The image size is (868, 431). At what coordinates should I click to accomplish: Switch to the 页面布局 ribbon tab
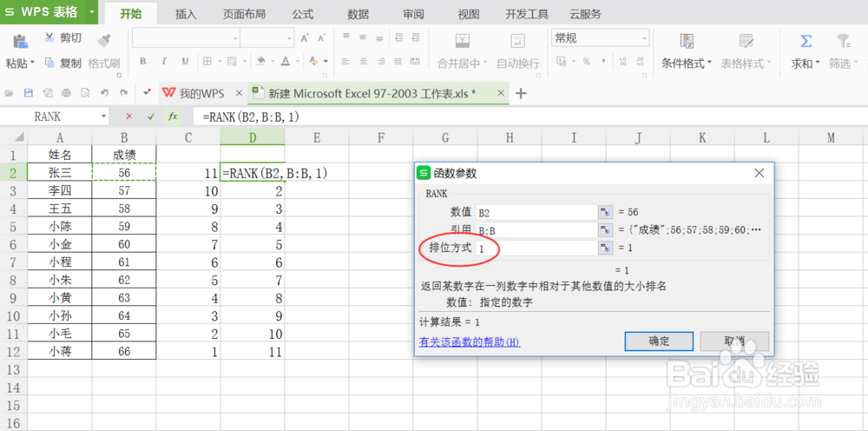pos(244,15)
